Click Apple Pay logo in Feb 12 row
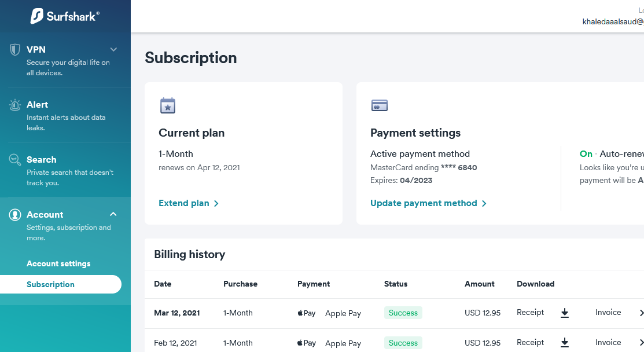Screen dimensions: 644x352 pos(307,343)
